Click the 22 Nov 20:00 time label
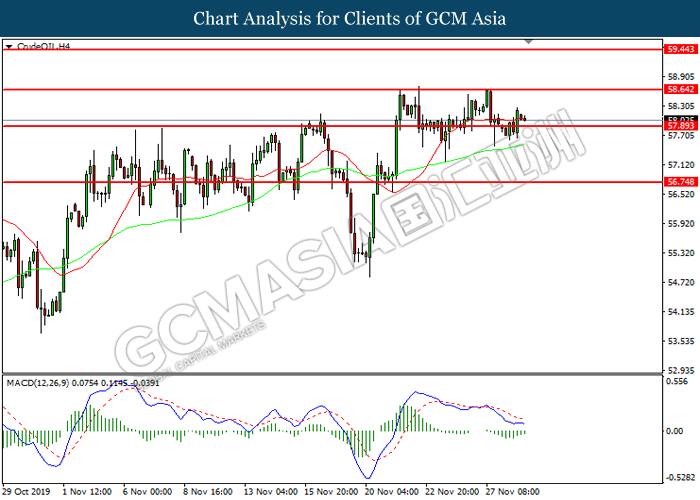This screenshot has width=700, height=500. tap(452, 492)
